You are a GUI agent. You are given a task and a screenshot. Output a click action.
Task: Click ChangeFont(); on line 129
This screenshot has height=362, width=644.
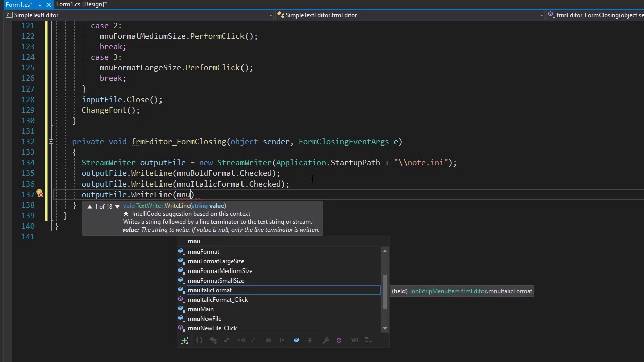point(111,110)
